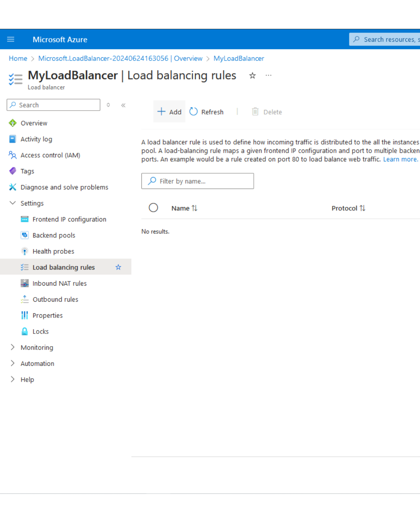Click the sort arrows next to Protocol
The image size is (420, 525).
(x=363, y=208)
